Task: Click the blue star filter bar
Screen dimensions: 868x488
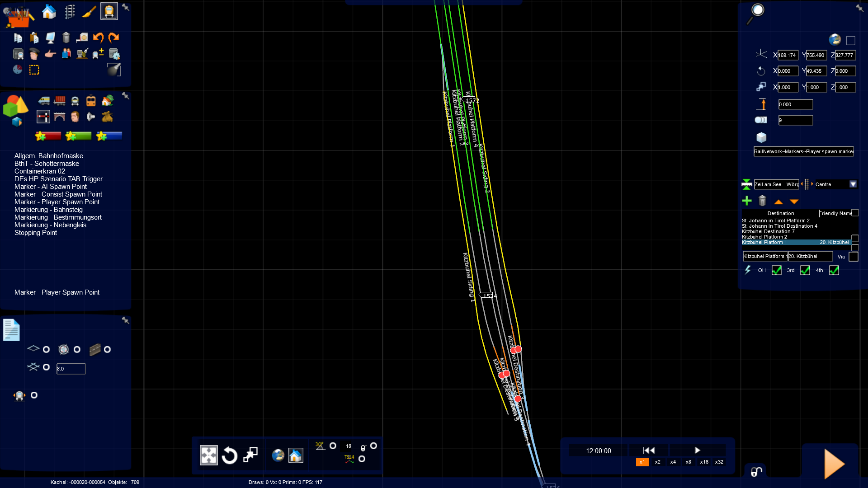Action: pos(109,136)
